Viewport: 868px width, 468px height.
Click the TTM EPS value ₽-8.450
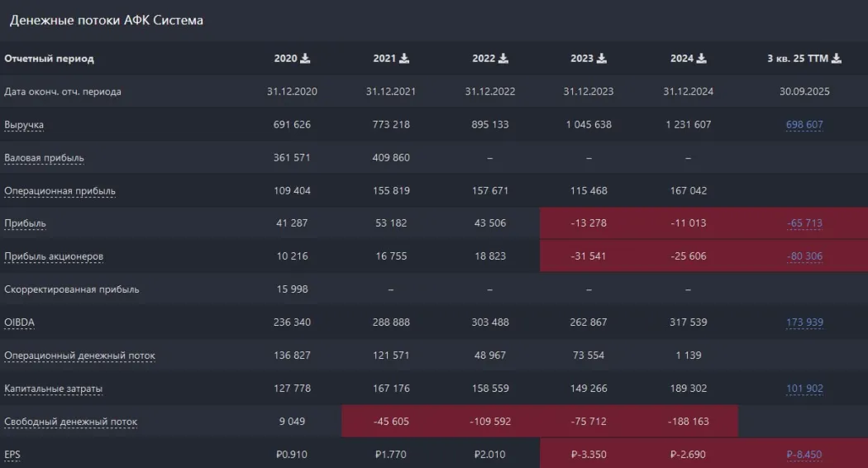tap(804, 455)
